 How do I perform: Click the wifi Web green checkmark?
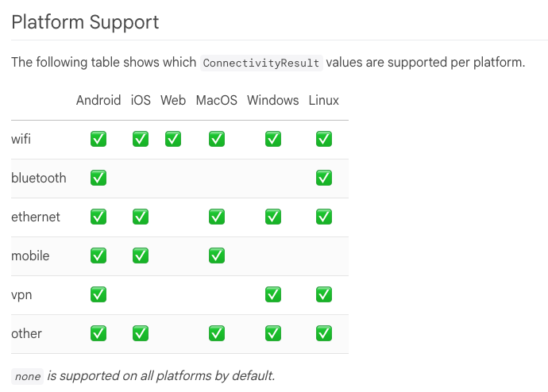(x=173, y=139)
